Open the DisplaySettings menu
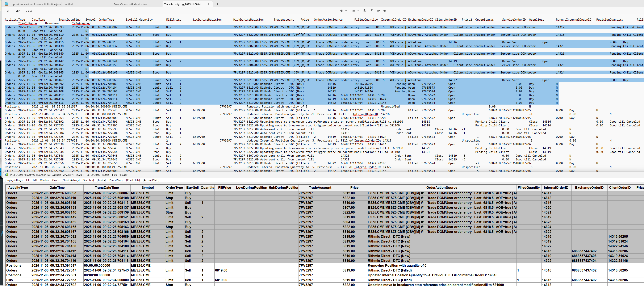The height and width of the screenshot is (286, 644). [14, 180]
